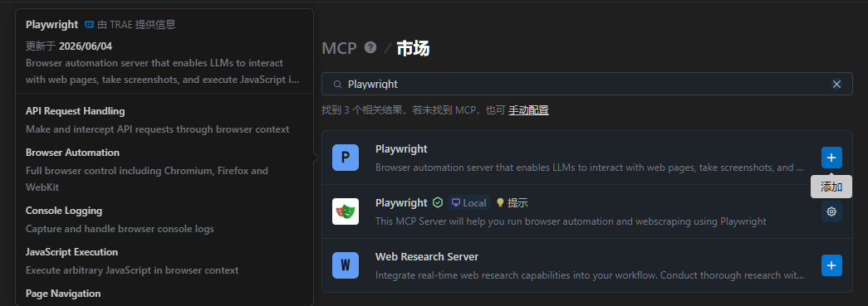Screen dimensions: 868x306
Task: Click 'Integrate real-time web research' description
Action: click(x=590, y=275)
